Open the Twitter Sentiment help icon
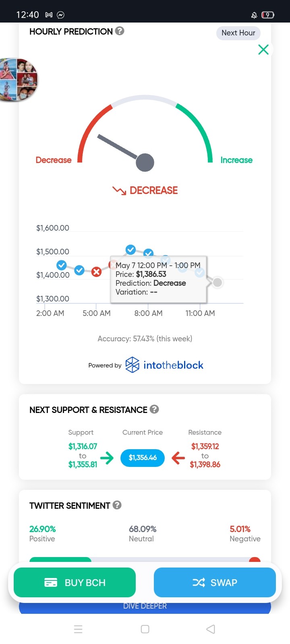This screenshot has width=290, height=644. tap(117, 505)
